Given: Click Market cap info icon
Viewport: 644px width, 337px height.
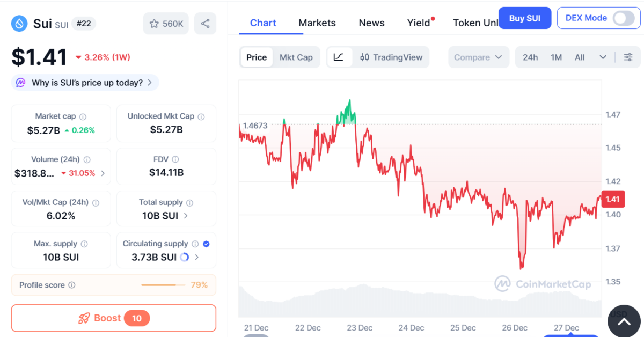Looking at the screenshot, I should tap(83, 116).
